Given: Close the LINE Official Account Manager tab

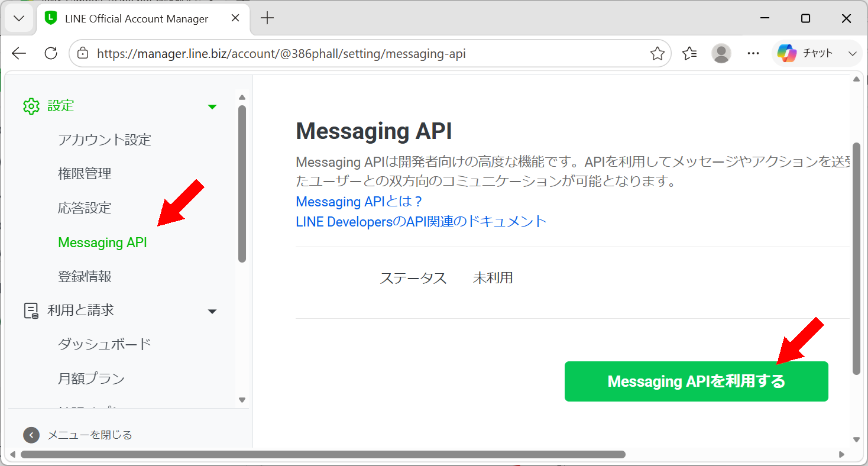Looking at the screenshot, I should [235, 18].
